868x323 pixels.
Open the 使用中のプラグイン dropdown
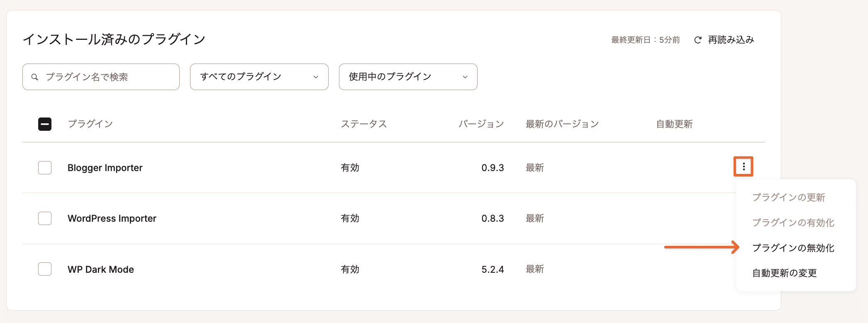point(408,76)
